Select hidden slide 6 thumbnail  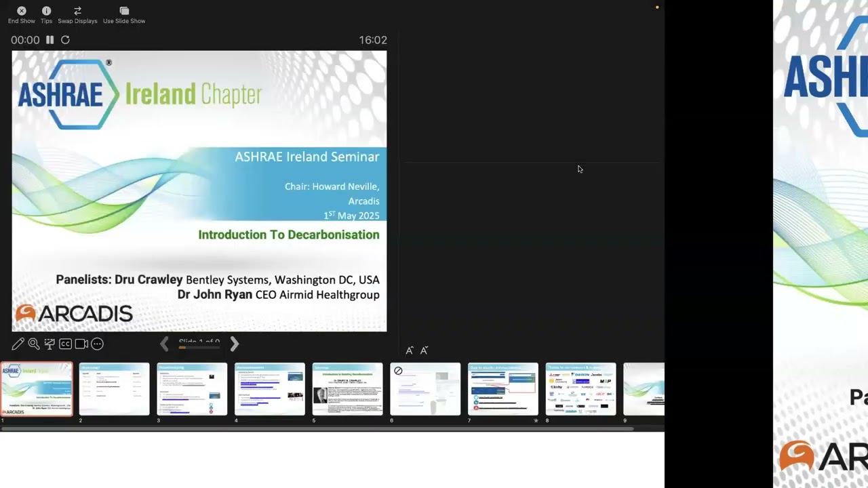tap(425, 389)
